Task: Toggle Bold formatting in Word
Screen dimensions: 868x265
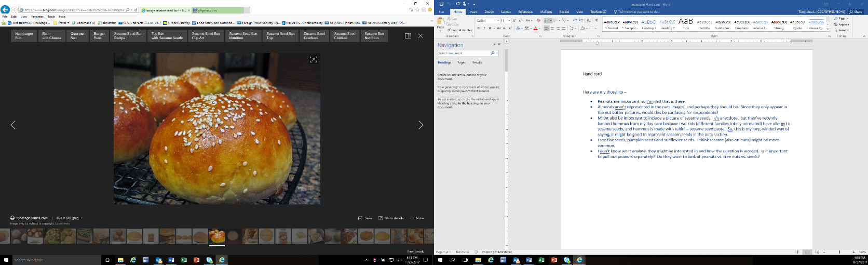Action: (479, 28)
